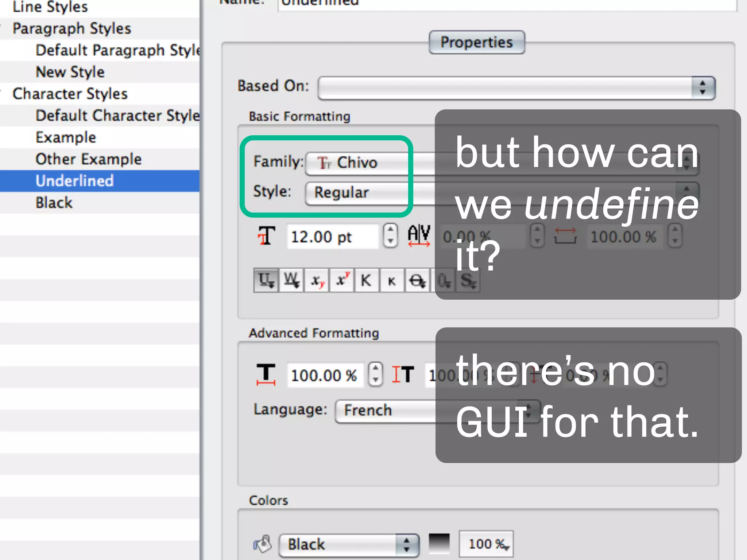This screenshot has height=560, width=747.
Task: Toggle the All Caps button
Action: click(367, 281)
